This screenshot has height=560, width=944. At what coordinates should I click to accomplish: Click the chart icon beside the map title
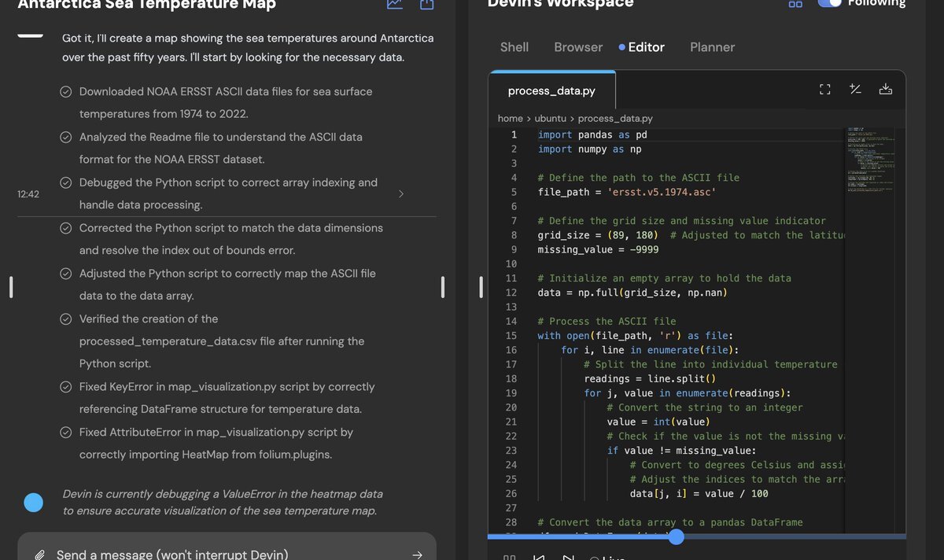[393, 4]
